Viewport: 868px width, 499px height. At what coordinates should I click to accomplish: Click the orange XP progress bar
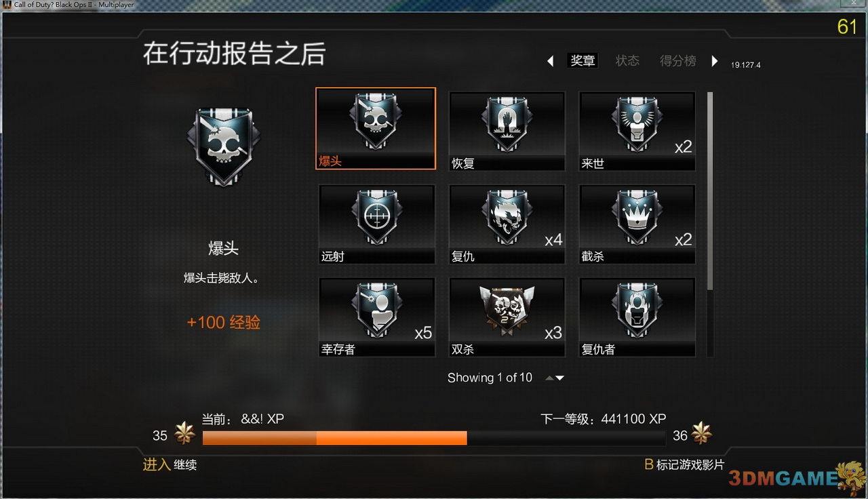(334, 438)
